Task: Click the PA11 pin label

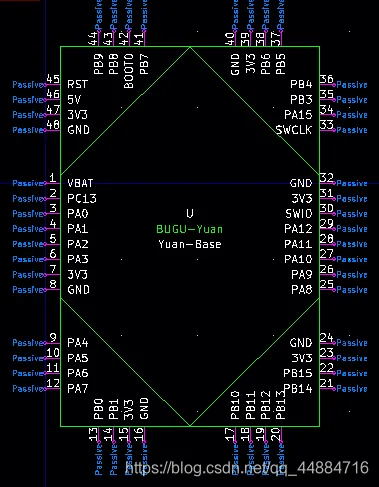Action: 298,244
